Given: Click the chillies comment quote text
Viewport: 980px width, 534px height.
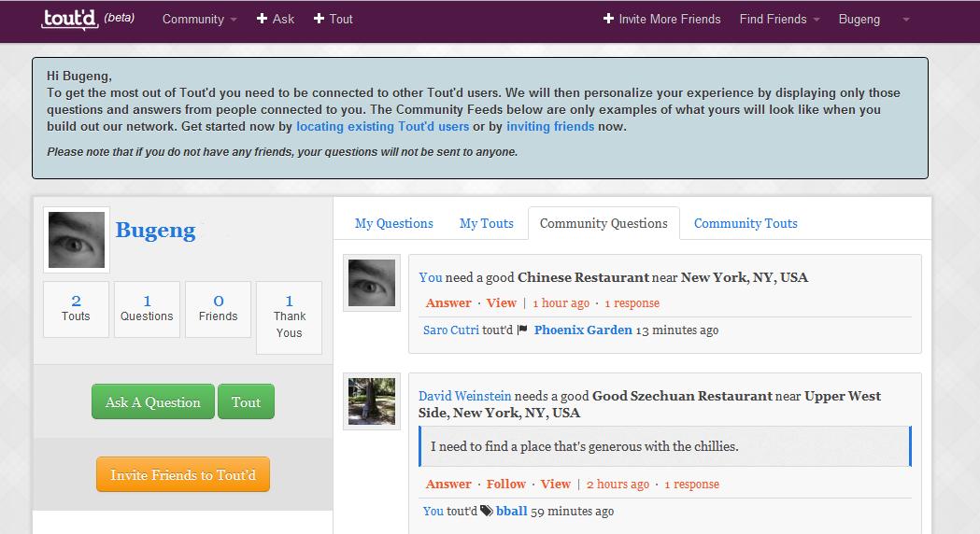Looking at the screenshot, I should point(585,446).
